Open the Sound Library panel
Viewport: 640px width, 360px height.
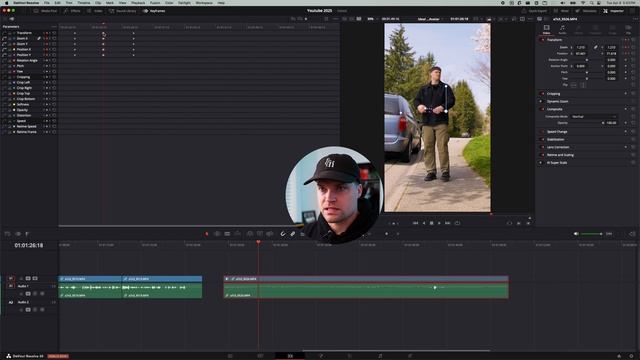123,11
